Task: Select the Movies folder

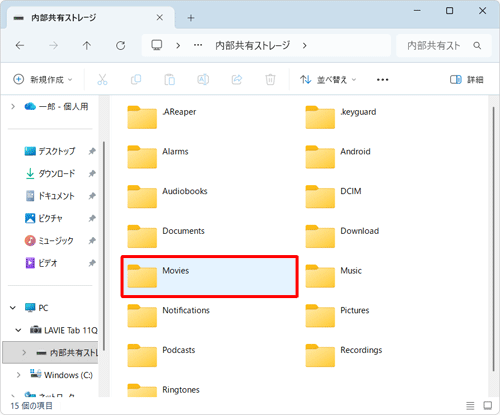Action: coord(209,276)
